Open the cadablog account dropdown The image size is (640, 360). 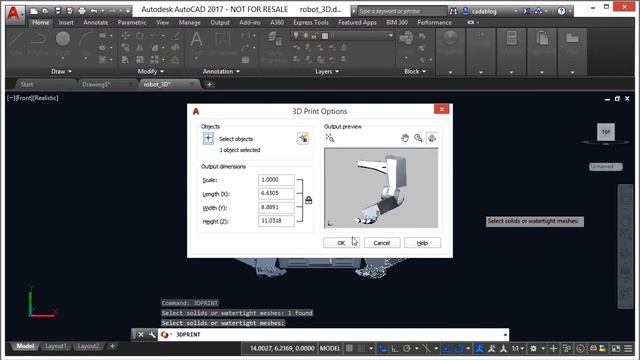click(x=516, y=11)
